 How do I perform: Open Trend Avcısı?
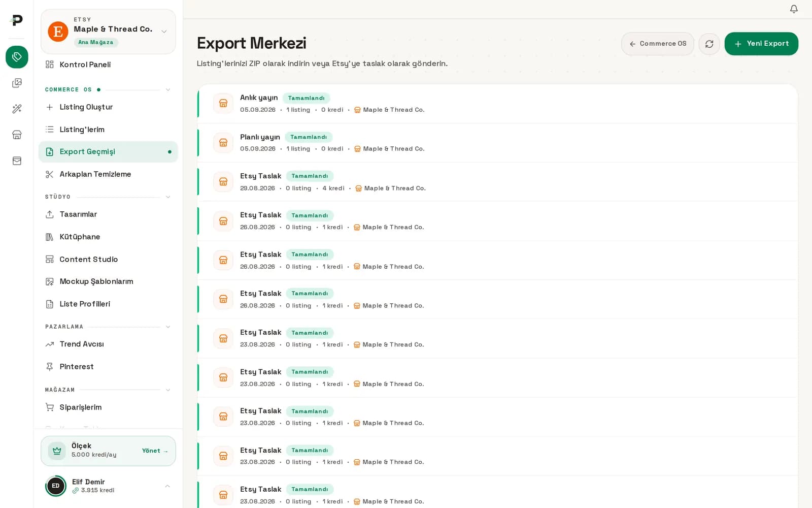(108, 344)
